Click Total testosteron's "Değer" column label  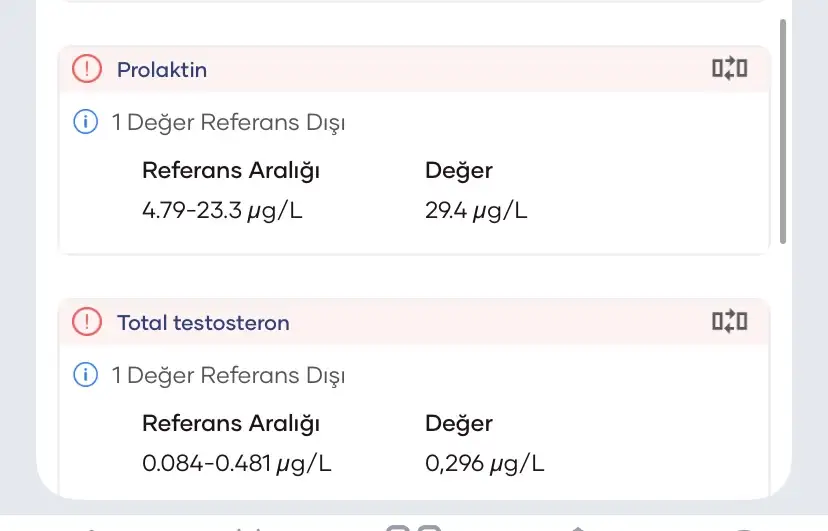(459, 423)
